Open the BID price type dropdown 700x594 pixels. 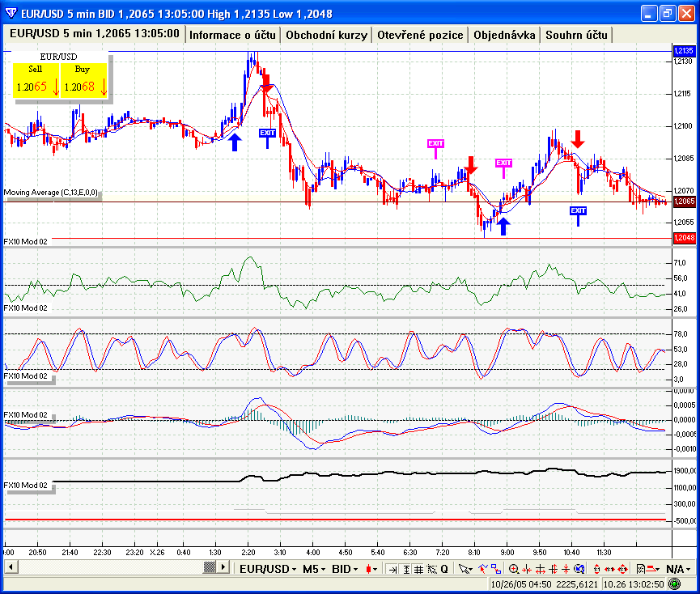[345, 569]
